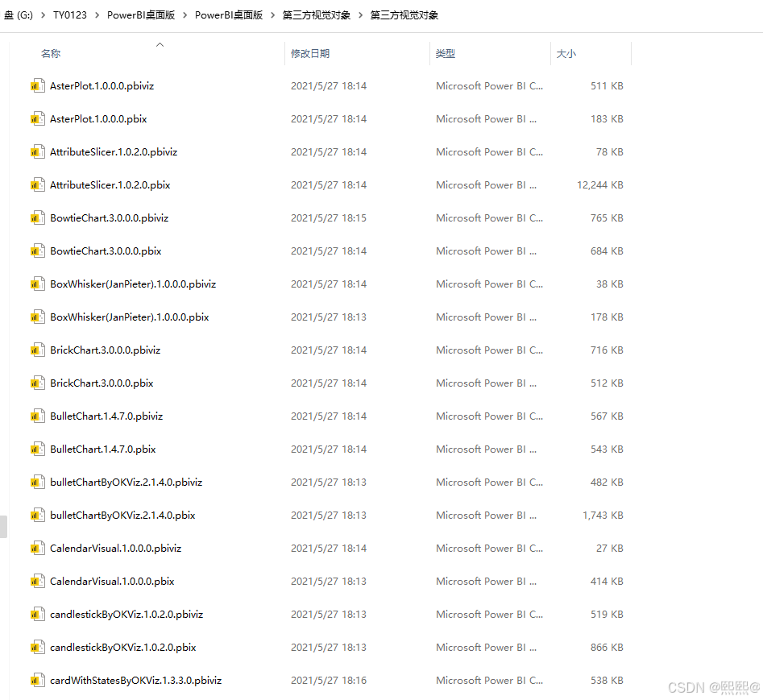Screen dimensions: 763x700
Task: Click the BoxWhisker(JanPieter).1.0.0.0.pbix file icon
Action: tap(38, 317)
